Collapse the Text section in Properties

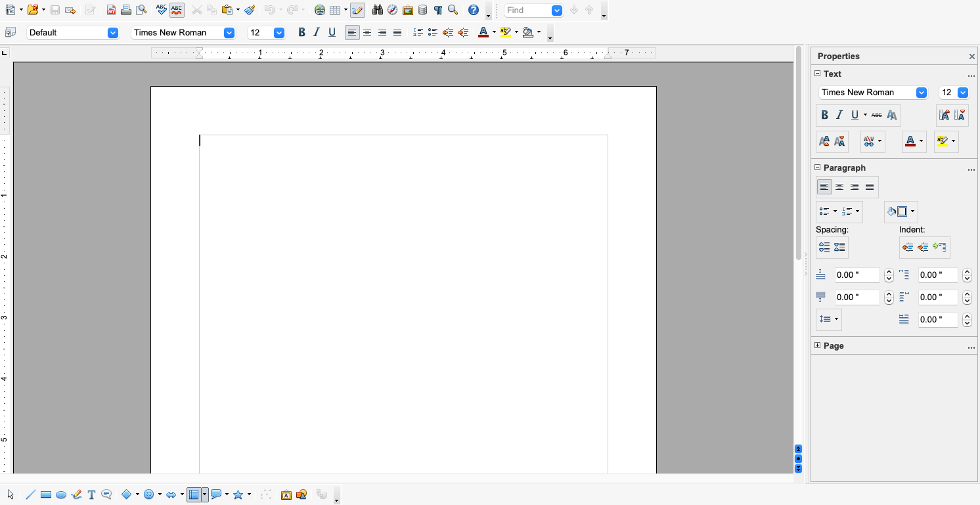pyautogui.click(x=818, y=74)
